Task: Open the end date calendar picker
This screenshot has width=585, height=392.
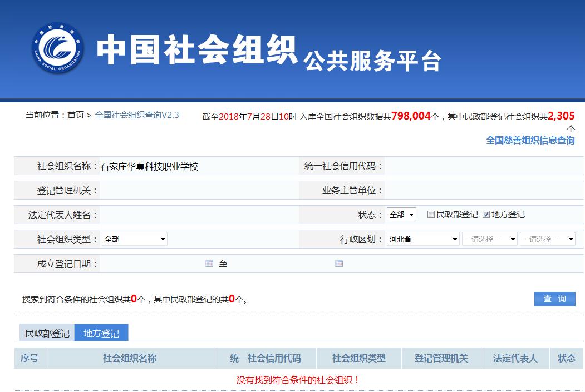Action: (x=339, y=264)
